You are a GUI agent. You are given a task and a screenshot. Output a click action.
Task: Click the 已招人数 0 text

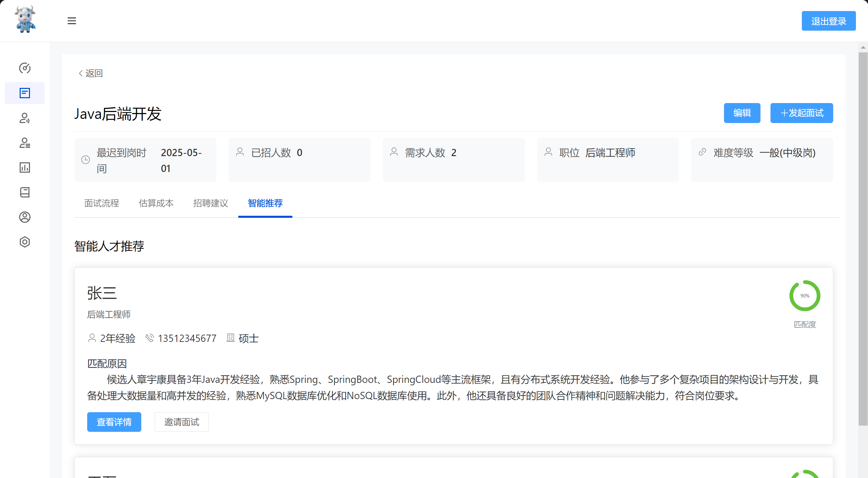[277, 152]
